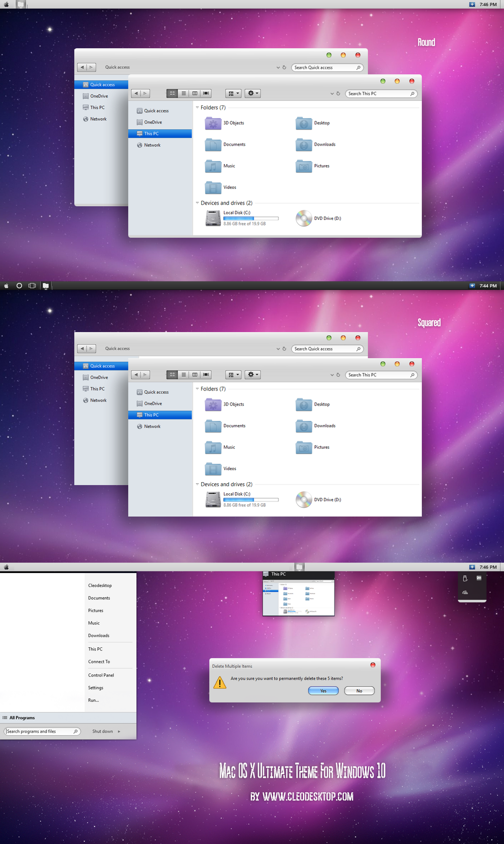Image resolution: width=504 pixels, height=844 pixels.
Task: Open Task View on the Squared preview taskbar
Action: tap(32, 286)
